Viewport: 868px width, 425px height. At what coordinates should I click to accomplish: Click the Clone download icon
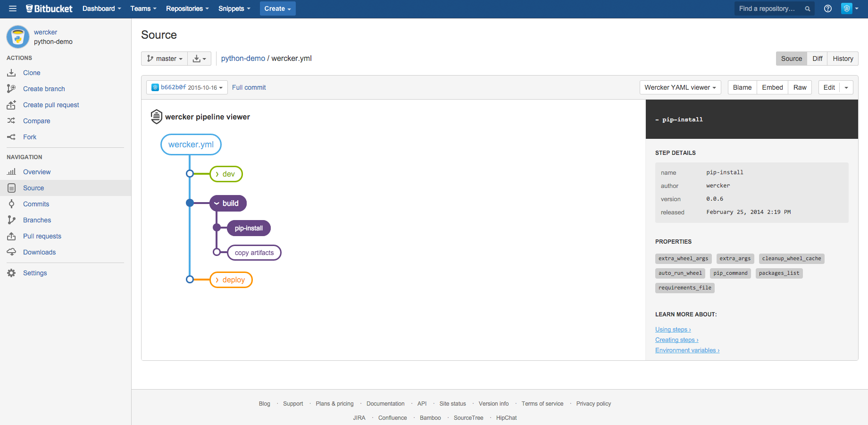(11, 73)
